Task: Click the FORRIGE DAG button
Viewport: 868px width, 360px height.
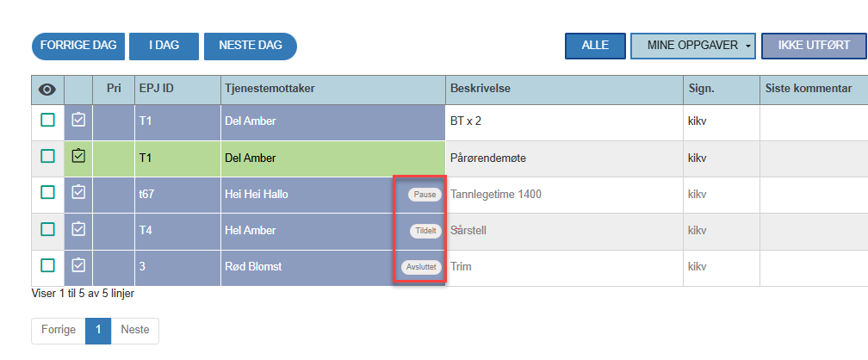Action: (x=78, y=46)
